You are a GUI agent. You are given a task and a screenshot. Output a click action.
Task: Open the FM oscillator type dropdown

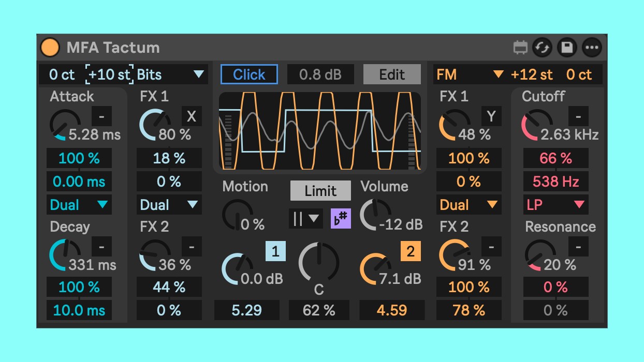[470, 74]
